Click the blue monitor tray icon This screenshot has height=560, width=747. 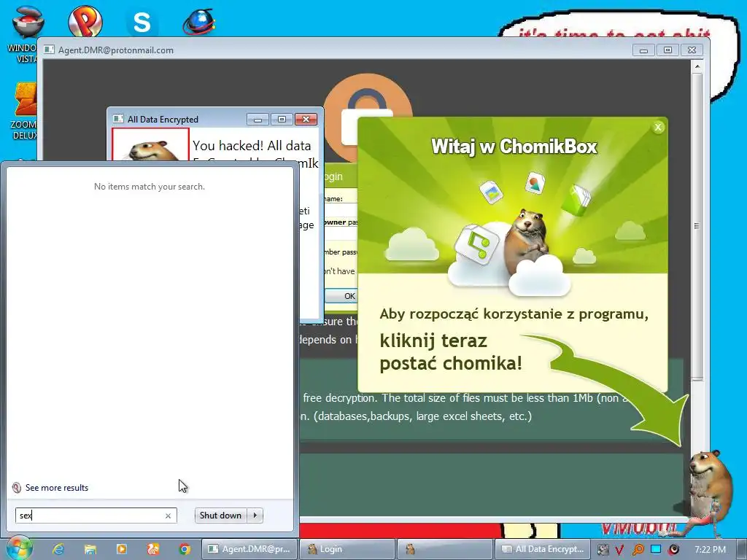click(656, 549)
